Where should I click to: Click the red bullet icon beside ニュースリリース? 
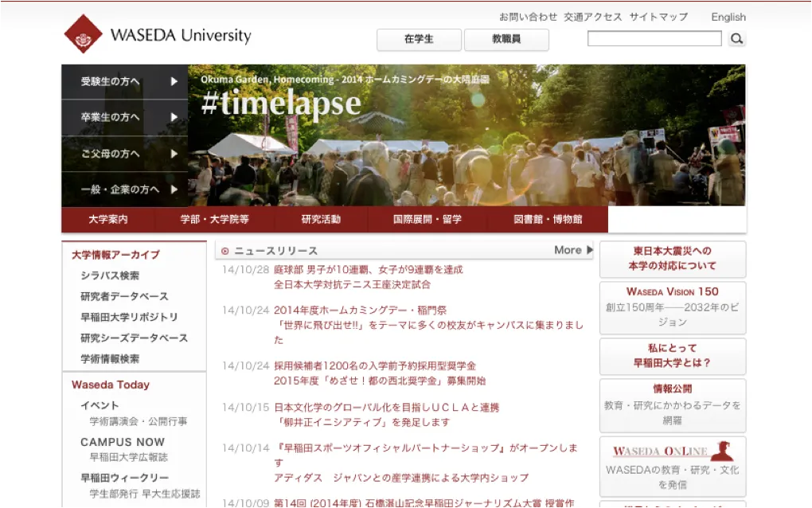pos(224,251)
